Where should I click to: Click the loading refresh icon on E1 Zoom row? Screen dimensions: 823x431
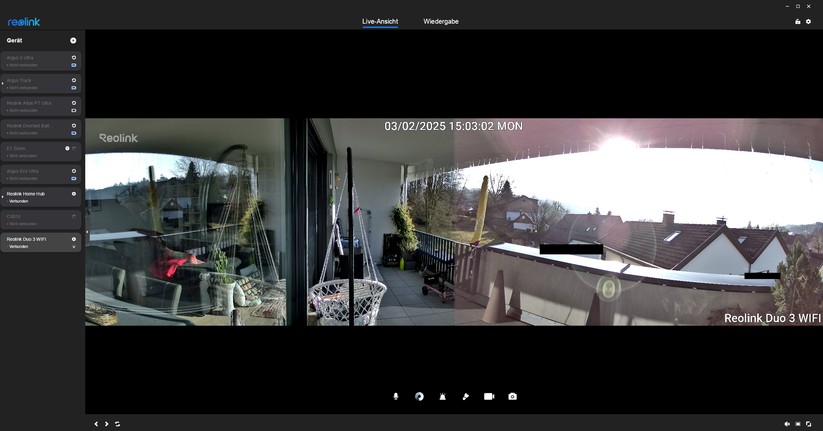[x=74, y=149]
